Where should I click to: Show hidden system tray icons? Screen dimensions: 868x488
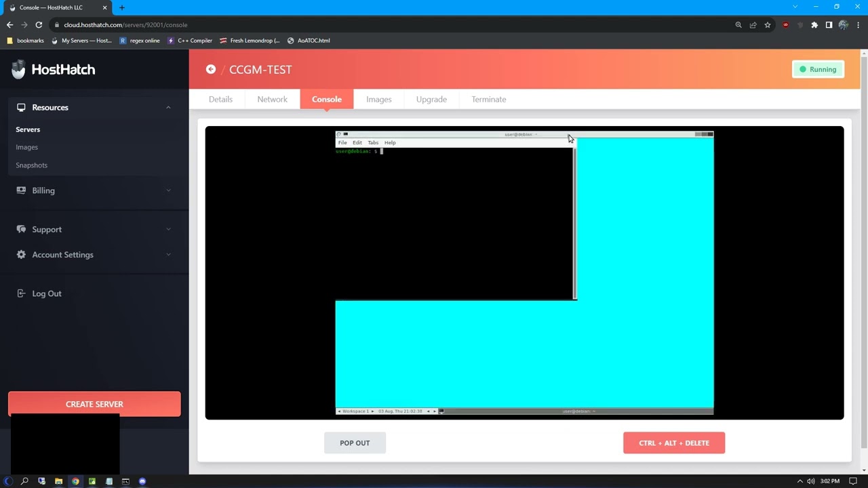point(800,481)
